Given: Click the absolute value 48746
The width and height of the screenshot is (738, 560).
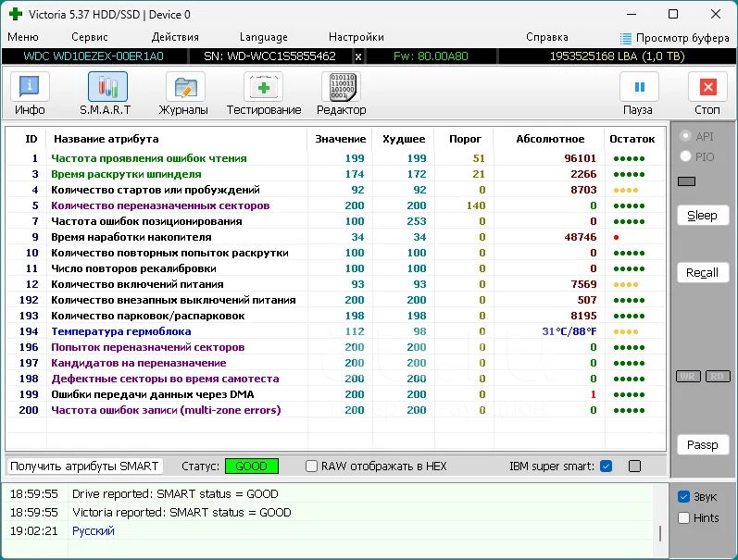Looking at the screenshot, I should [x=581, y=237].
